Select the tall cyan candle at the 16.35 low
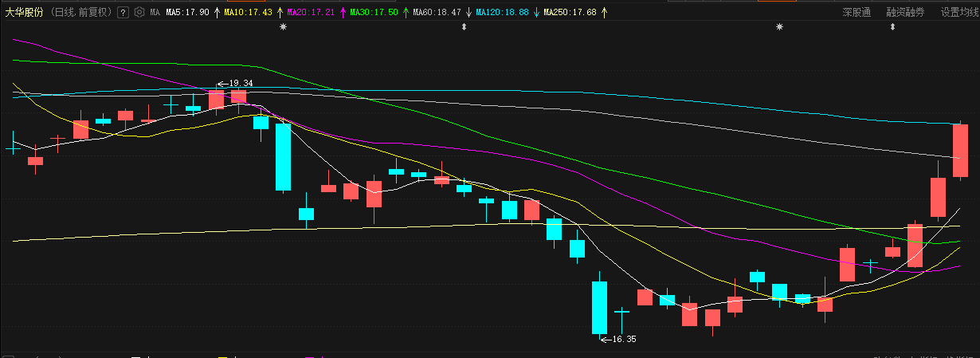This screenshot has height=358, width=980. coord(599,306)
